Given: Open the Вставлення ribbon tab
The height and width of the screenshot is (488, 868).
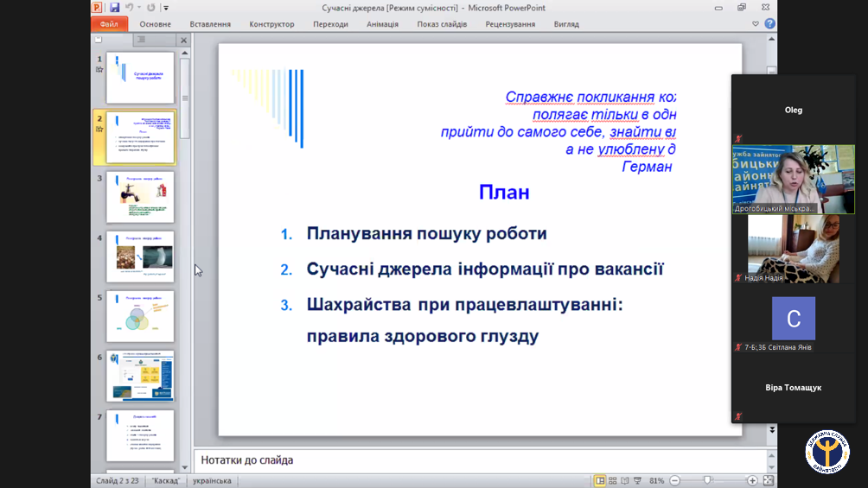Looking at the screenshot, I should pyautogui.click(x=210, y=24).
